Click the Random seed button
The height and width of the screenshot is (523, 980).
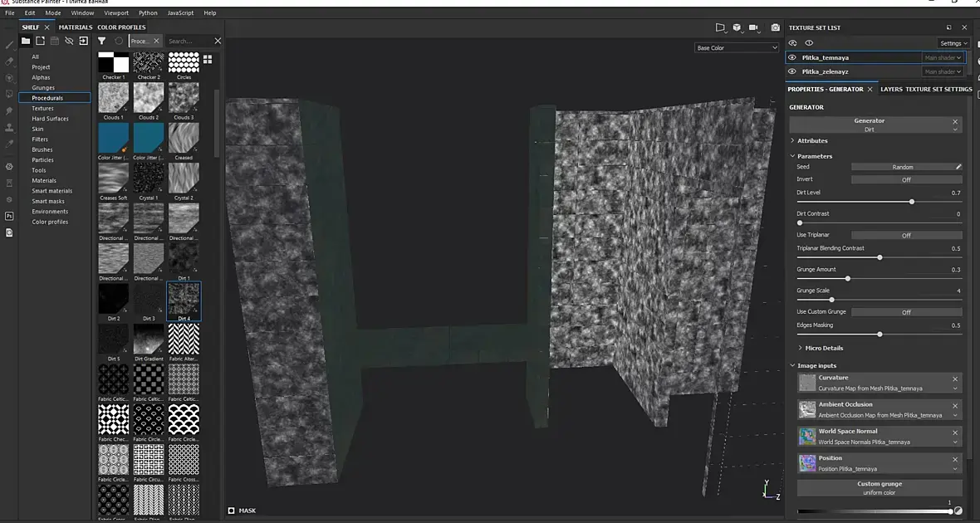coord(903,167)
